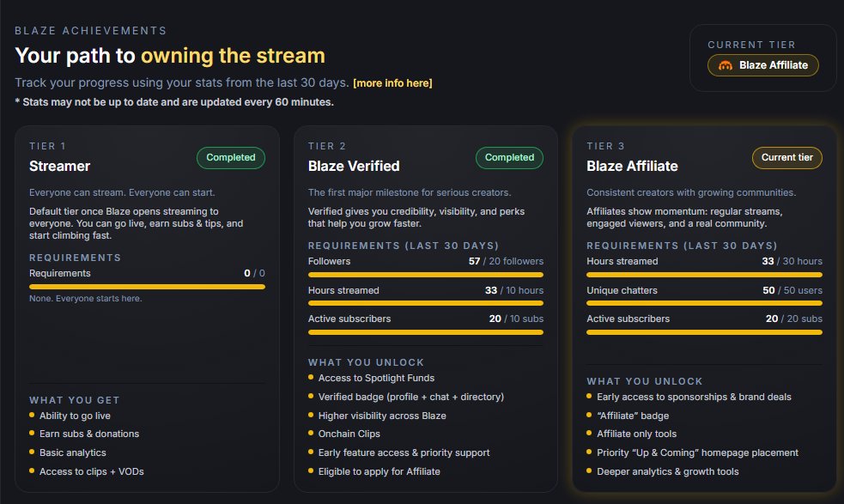Click 'Higher visibility across Blaze' item
Screen dimensions: 844x504
[x=382, y=416]
